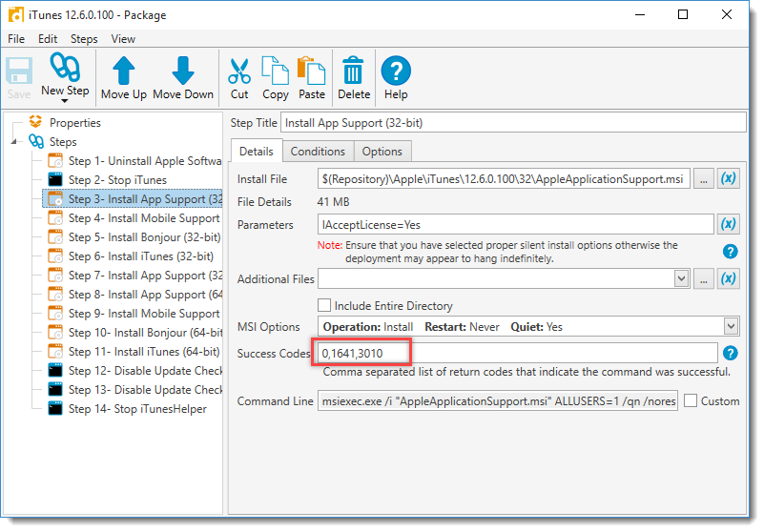
Task: Select Step 6- Install iTunes (32-bit)
Action: pyautogui.click(x=140, y=256)
